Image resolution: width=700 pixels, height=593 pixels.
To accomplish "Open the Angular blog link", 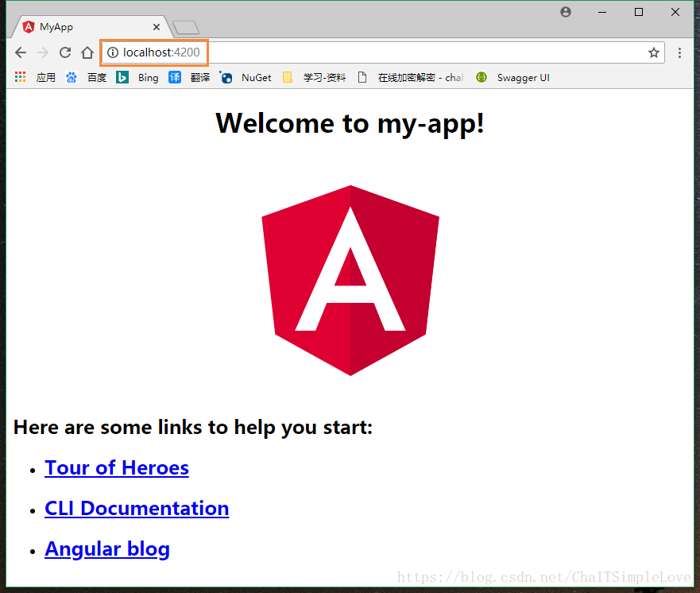I will click(x=107, y=549).
